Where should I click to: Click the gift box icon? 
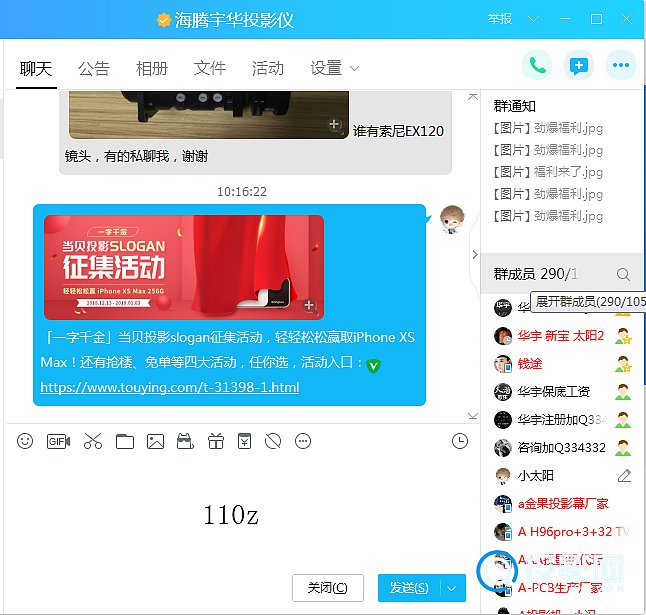(215, 441)
